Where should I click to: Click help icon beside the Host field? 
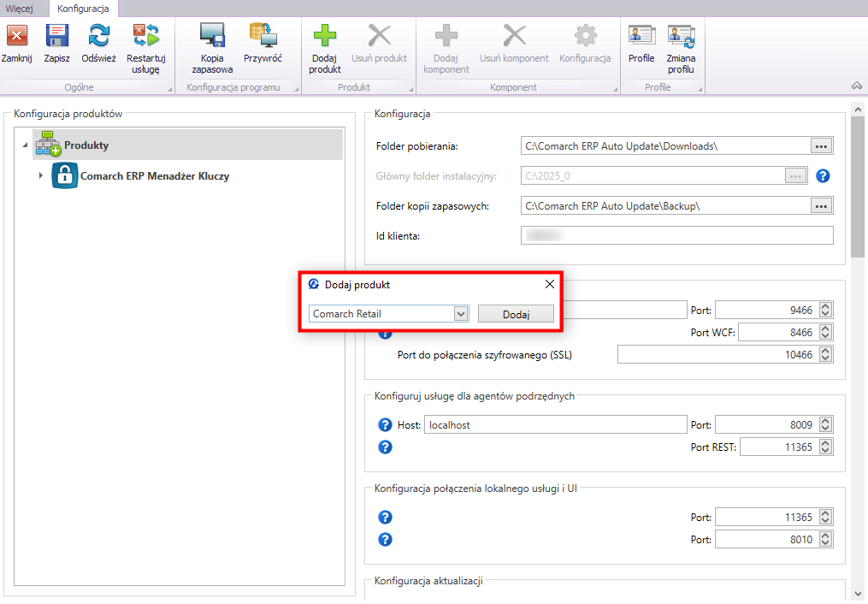coord(385,424)
